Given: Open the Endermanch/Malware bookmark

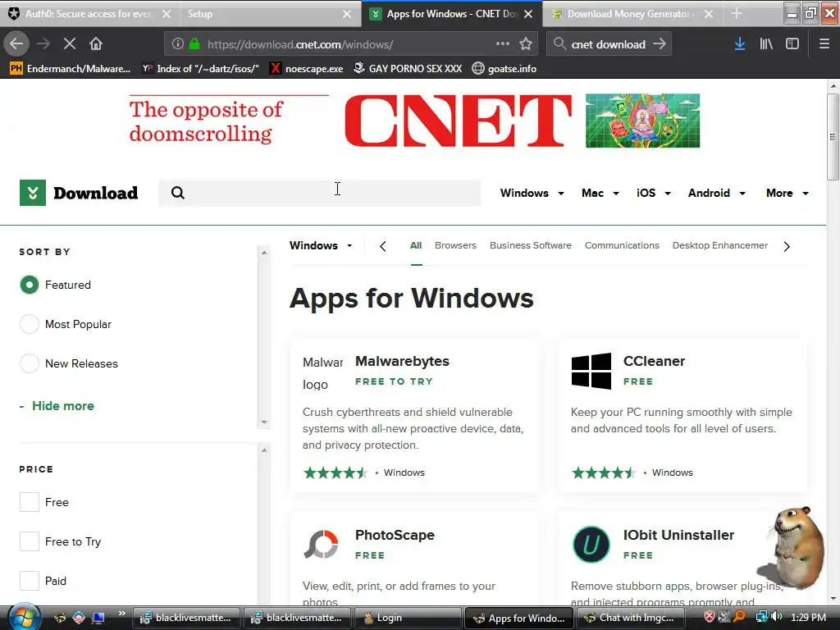Looking at the screenshot, I should [x=71, y=69].
